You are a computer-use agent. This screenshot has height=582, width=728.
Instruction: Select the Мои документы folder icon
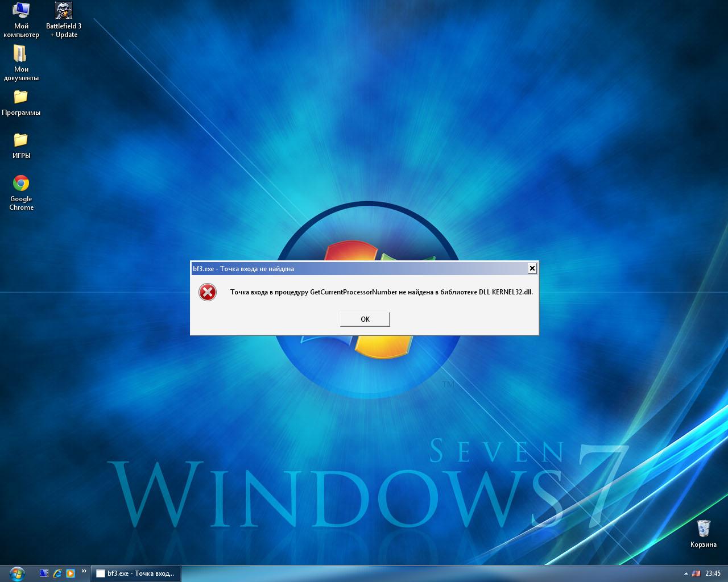click(21, 63)
